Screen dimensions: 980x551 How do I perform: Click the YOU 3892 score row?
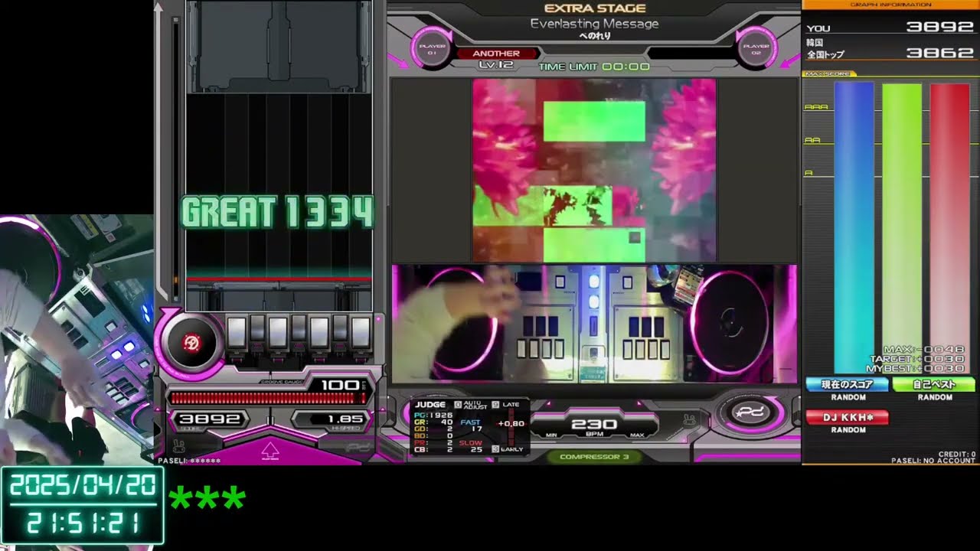tap(890, 28)
